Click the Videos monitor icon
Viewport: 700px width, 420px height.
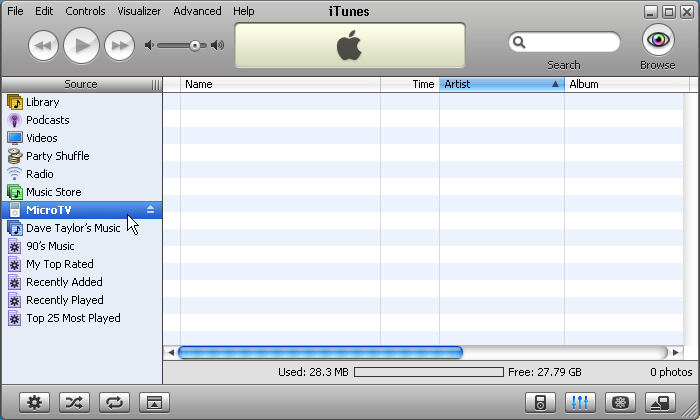[14, 138]
